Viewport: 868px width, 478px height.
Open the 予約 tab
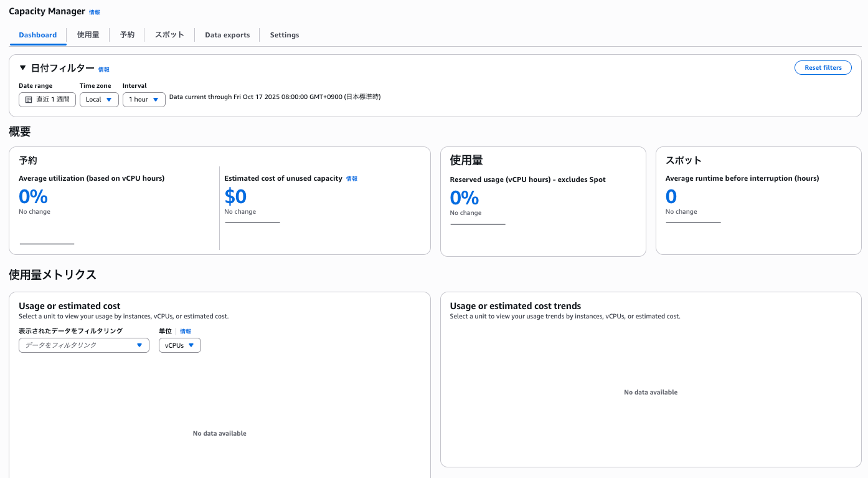pyautogui.click(x=127, y=35)
